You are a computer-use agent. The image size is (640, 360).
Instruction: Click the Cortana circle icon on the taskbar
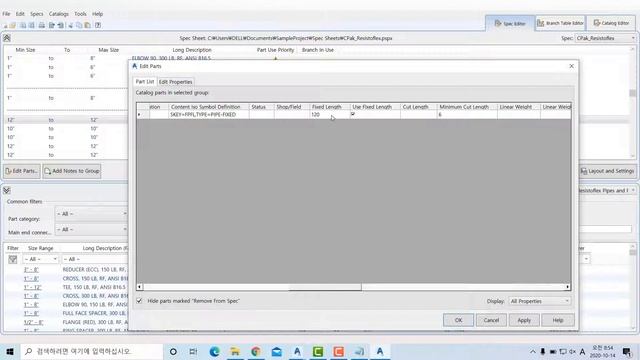173,351
